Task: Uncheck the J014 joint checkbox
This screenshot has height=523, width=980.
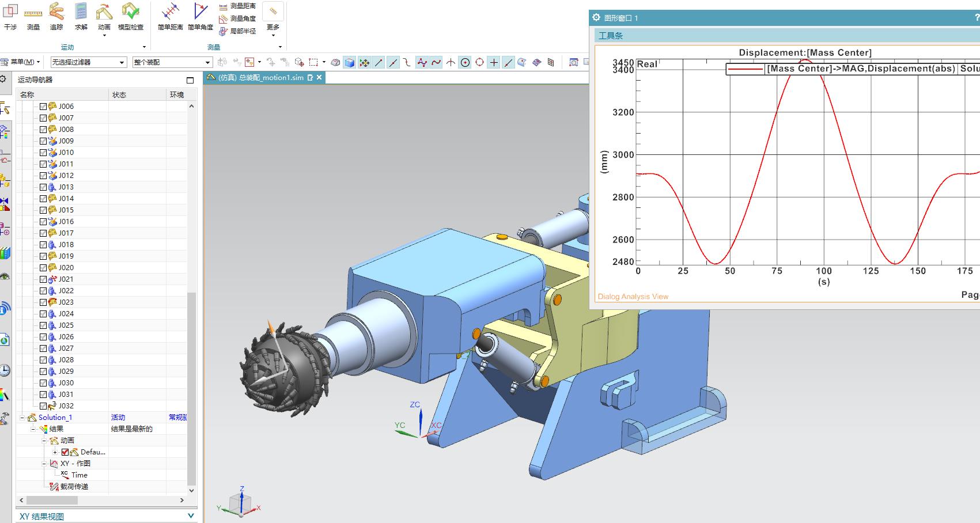Action: click(43, 198)
